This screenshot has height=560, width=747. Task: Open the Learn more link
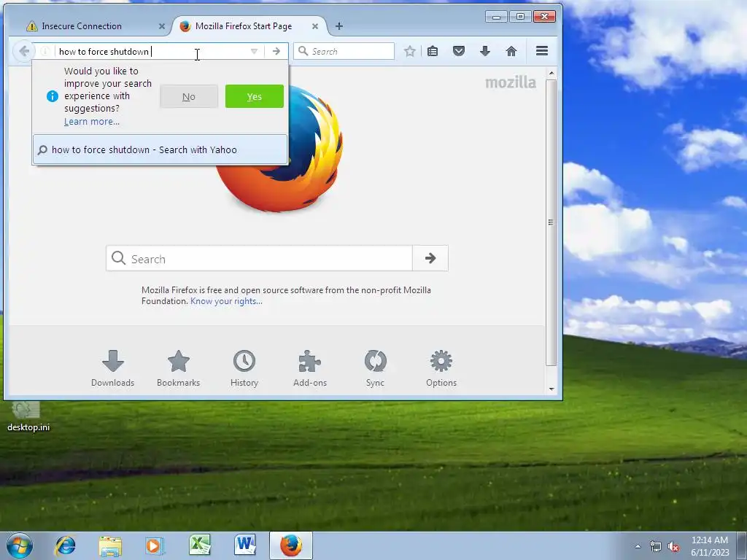tap(92, 122)
